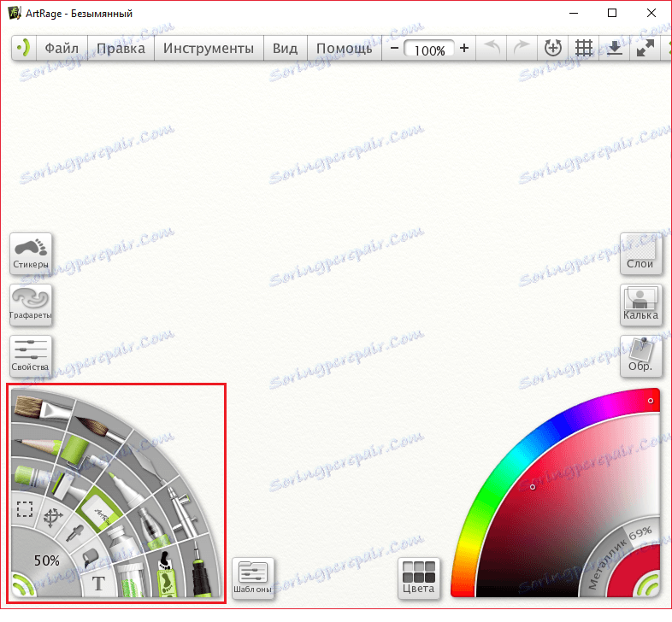Open the Цвета color samples panel

point(419,578)
